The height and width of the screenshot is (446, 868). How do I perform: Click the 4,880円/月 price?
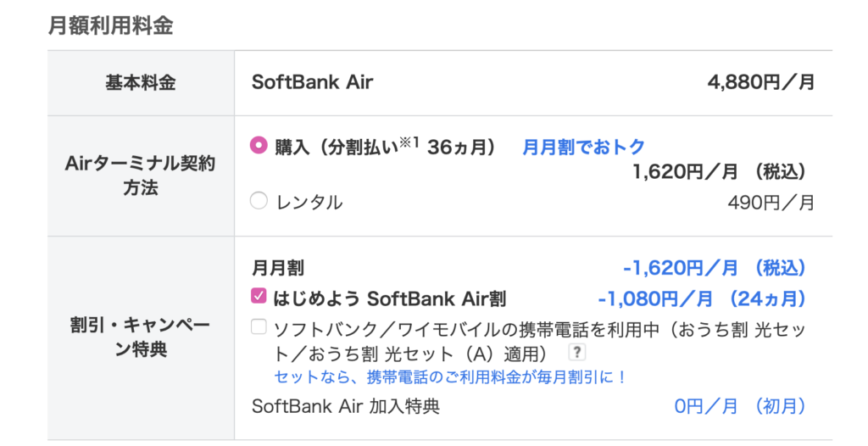point(760,82)
